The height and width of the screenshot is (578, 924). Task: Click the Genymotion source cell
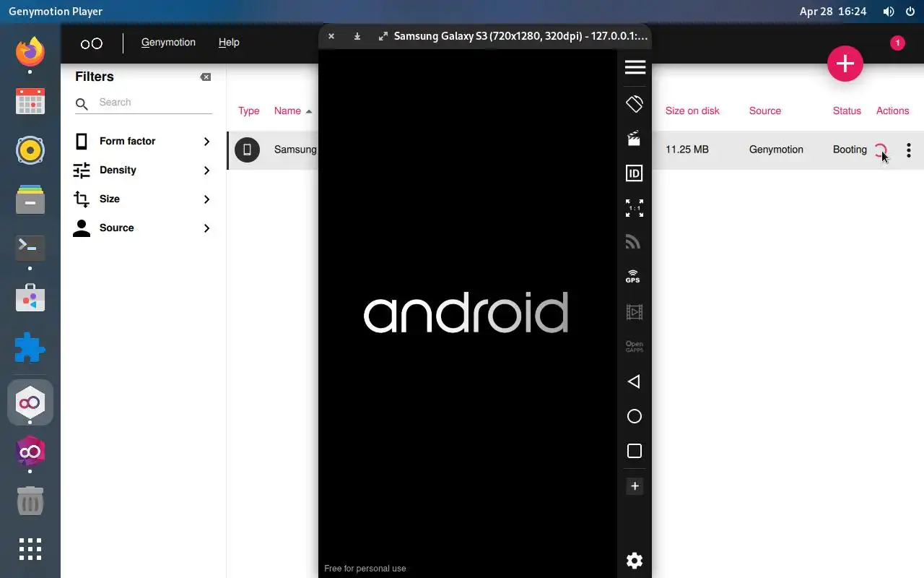point(776,150)
